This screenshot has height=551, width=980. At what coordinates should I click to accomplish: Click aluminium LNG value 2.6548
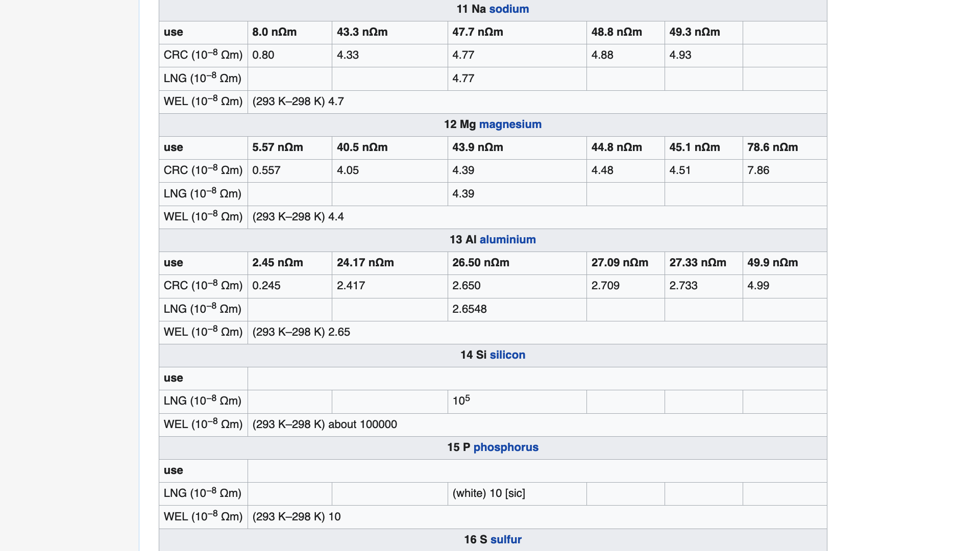click(469, 309)
